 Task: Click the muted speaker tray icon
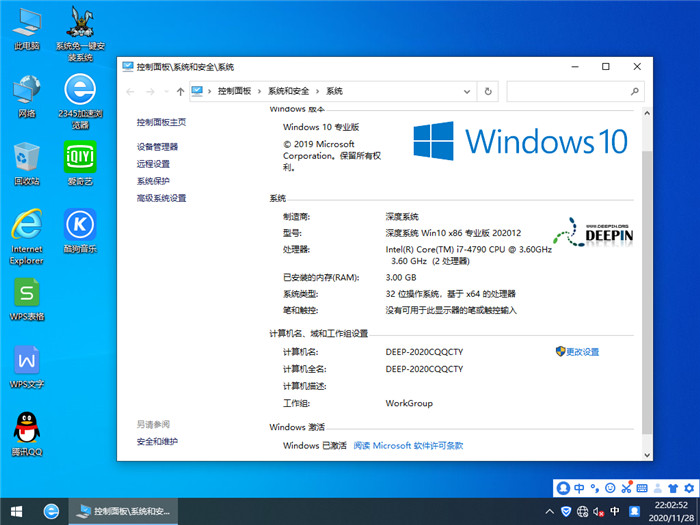click(598, 511)
